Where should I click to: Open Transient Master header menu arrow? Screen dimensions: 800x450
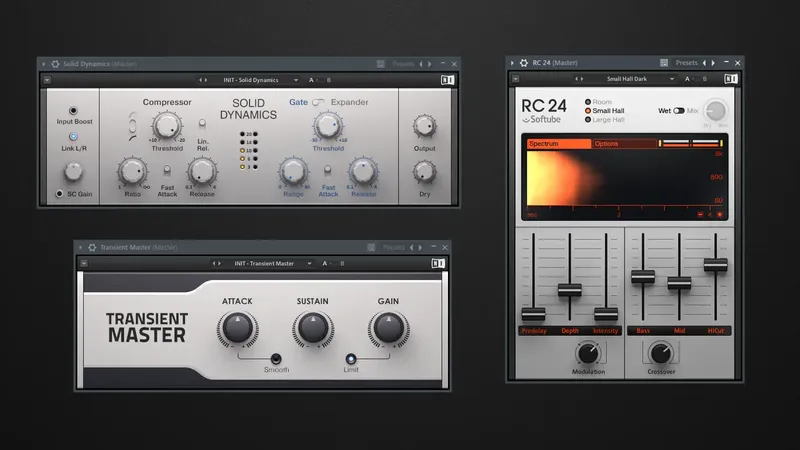pyautogui.click(x=84, y=263)
